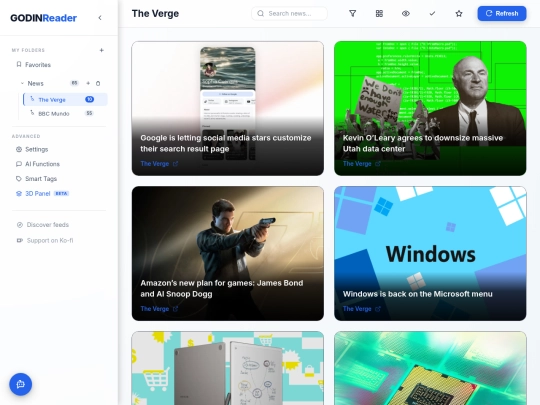
Task: Open Discover feeds
Action: click(43, 225)
